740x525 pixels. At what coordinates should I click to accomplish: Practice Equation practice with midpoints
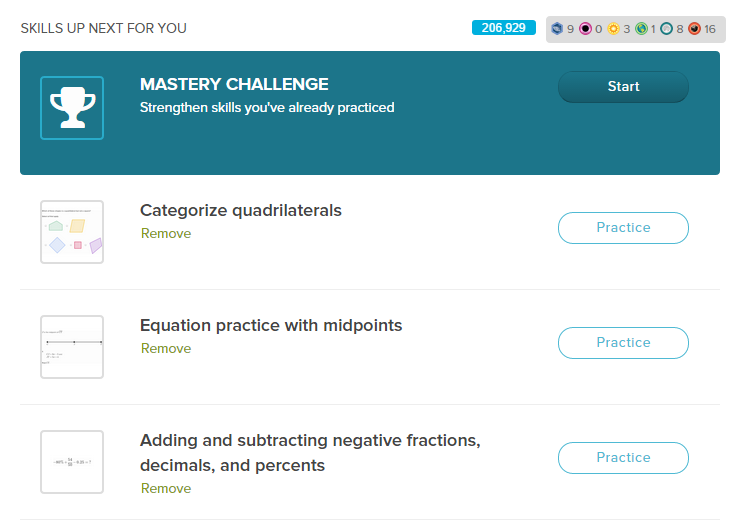[623, 343]
